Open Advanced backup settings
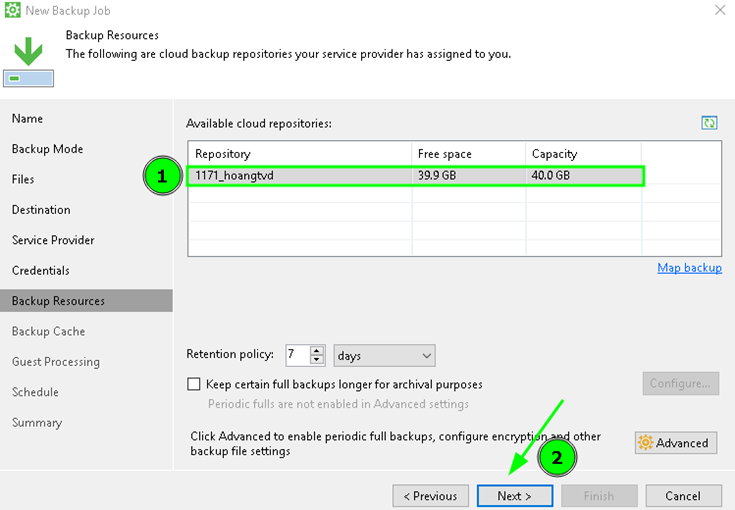735x510 pixels. pos(675,443)
